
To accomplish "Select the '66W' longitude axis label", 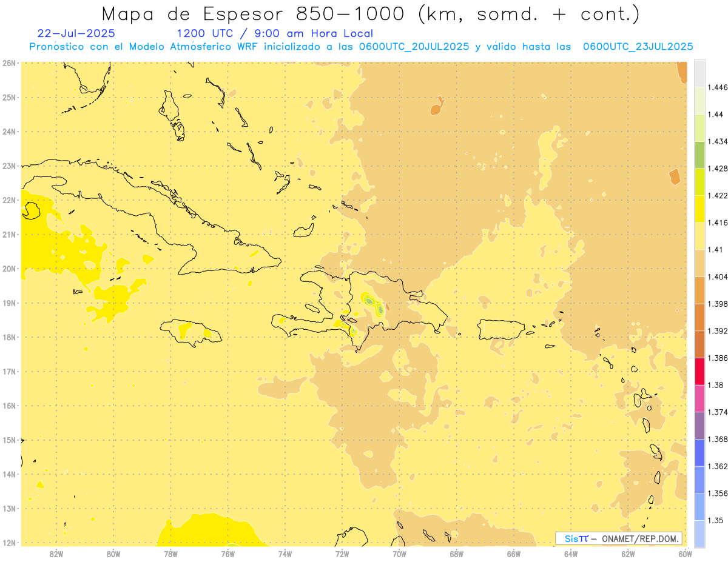I will (514, 554).
